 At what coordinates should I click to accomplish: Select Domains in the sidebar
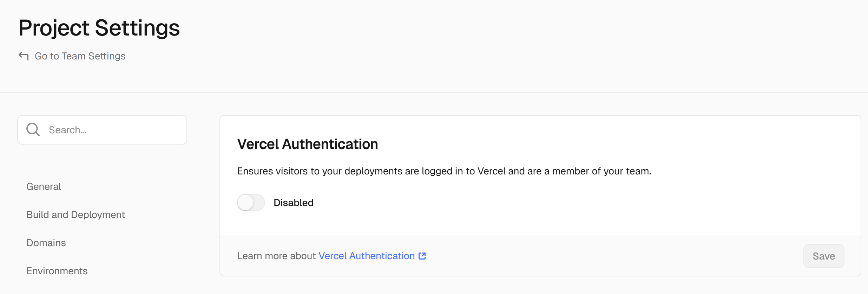click(46, 243)
